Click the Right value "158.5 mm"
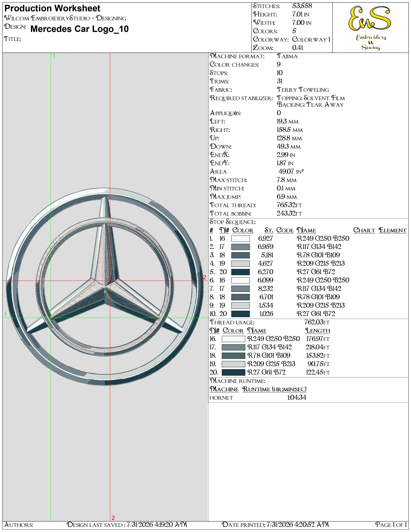The height and width of the screenshot is (532, 411). (290, 130)
